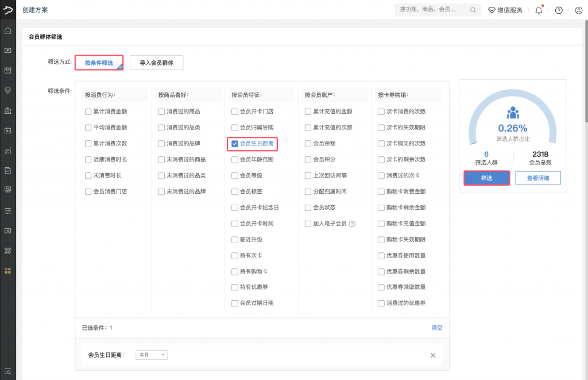Open the colorful apps grid sidebar icon
Viewport: 588px width, 380px height.
point(7,270)
